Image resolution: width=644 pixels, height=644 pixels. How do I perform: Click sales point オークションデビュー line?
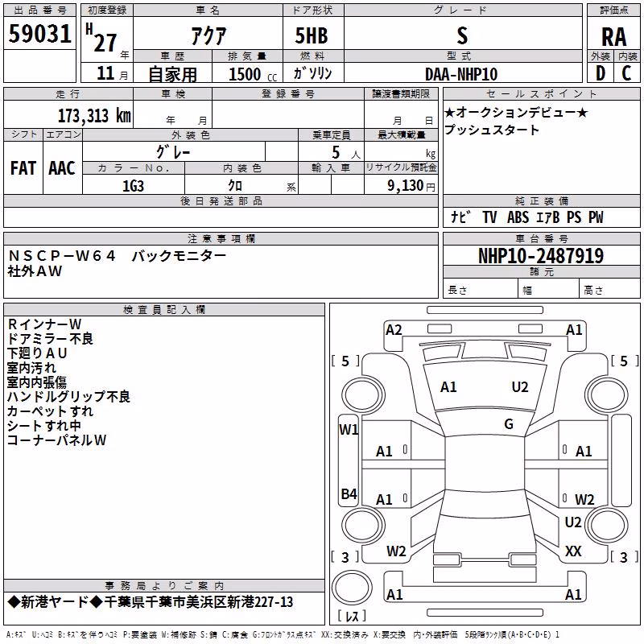pos(517,112)
